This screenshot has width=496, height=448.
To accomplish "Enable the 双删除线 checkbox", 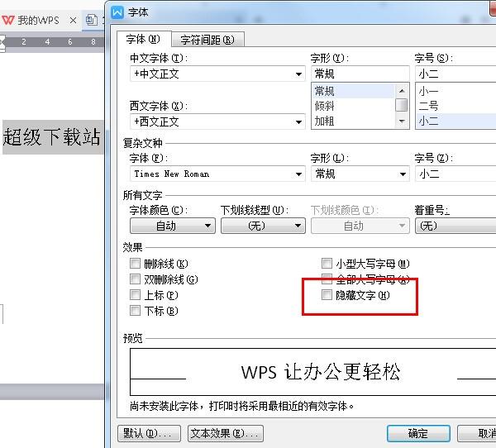I will pyautogui.click(x=135, y=279).
